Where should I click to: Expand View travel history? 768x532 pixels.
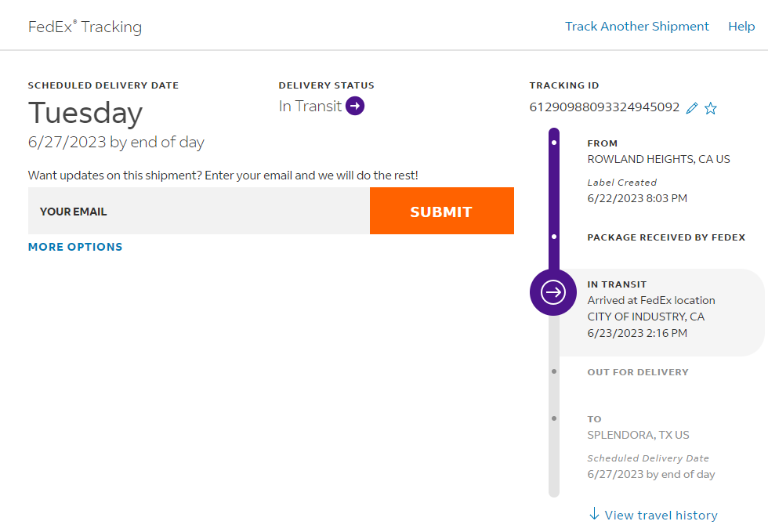661,515
